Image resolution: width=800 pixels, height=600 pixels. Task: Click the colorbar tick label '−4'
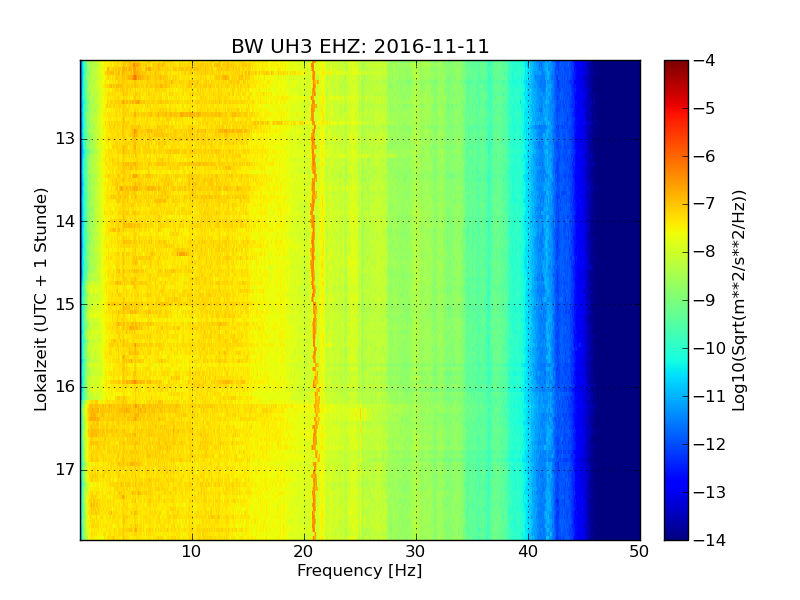[705, 60]
